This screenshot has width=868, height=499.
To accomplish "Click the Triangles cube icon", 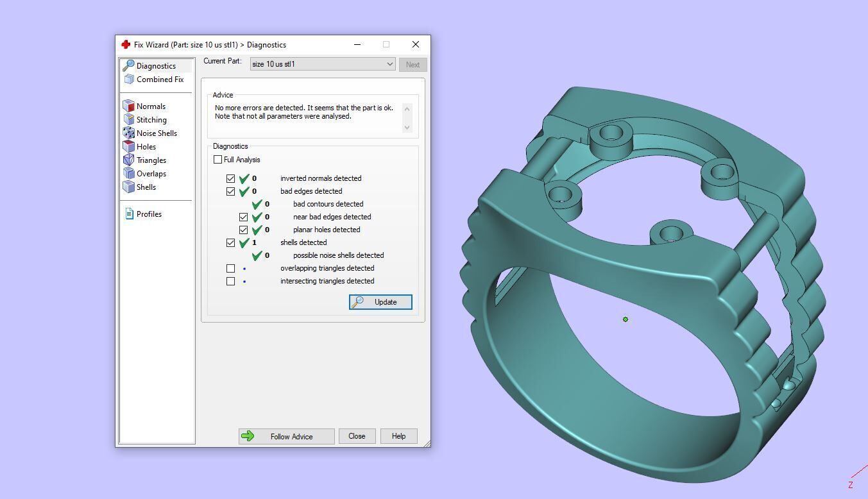I will click(x=129, y=160).
